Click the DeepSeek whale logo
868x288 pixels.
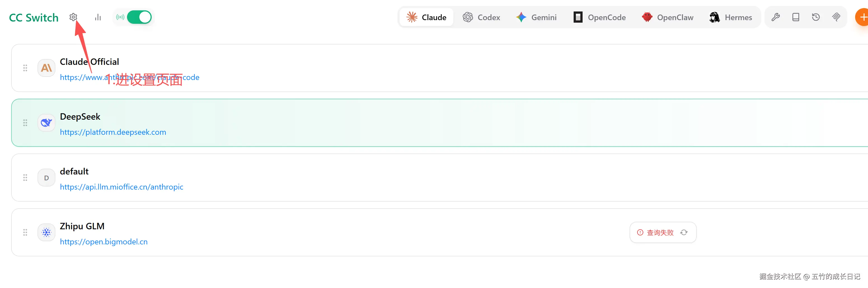(x=46, y=123)
